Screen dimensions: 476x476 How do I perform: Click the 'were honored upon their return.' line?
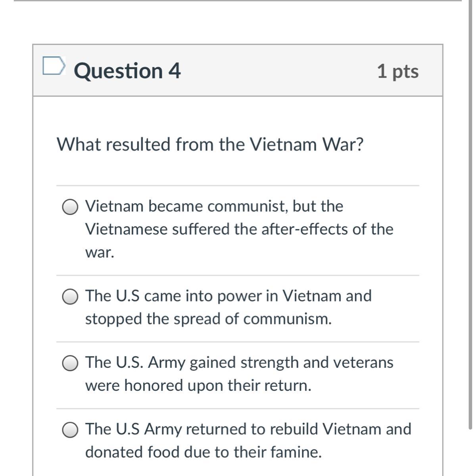click(x=198, y=386)
